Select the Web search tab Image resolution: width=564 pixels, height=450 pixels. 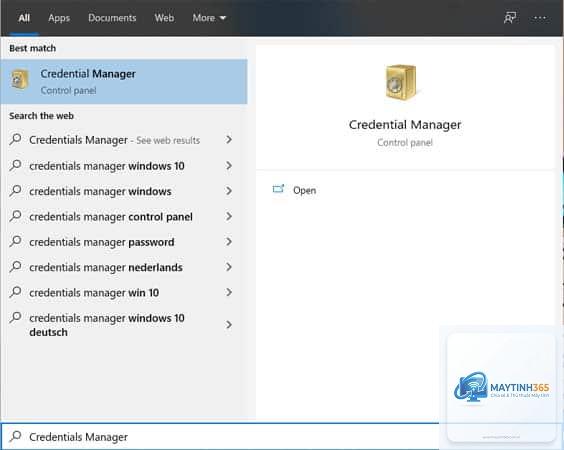[x=164, y=18]
